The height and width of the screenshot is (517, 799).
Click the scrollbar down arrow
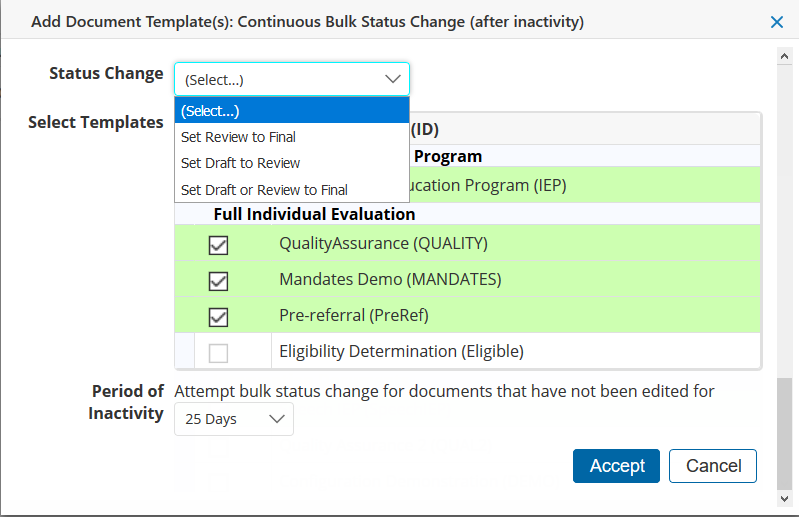click(x=785, y=497)
